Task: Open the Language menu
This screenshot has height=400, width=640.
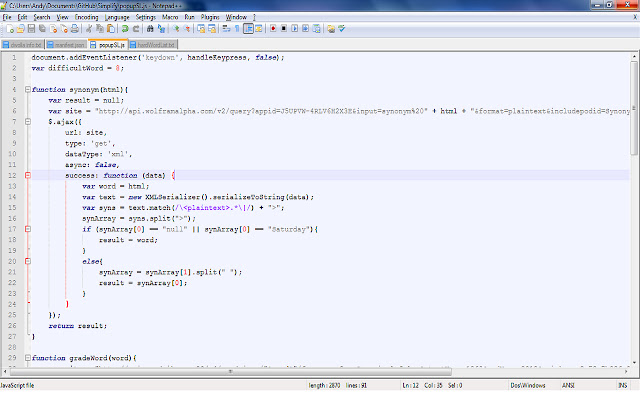Action: tap(117, 17)
